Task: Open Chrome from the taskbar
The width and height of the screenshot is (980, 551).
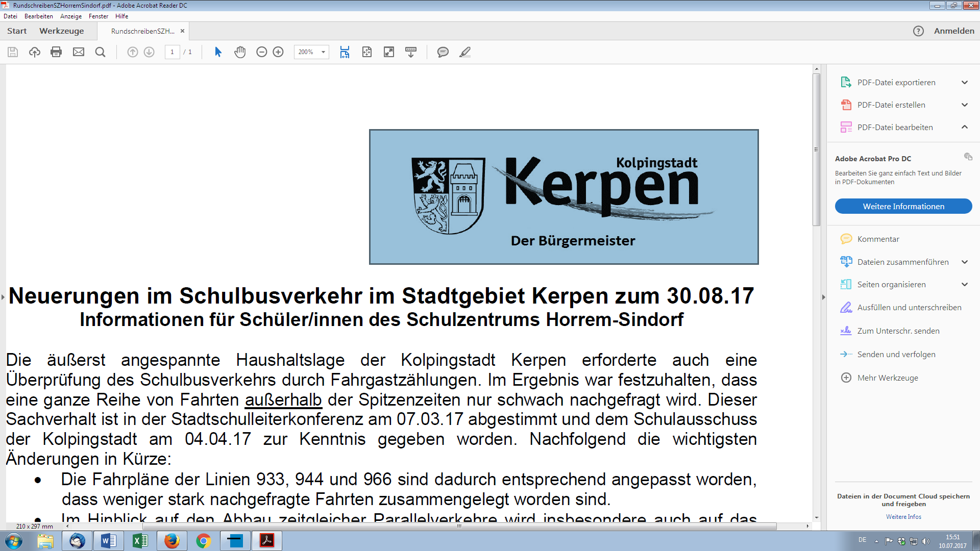Action: (204, 541)
